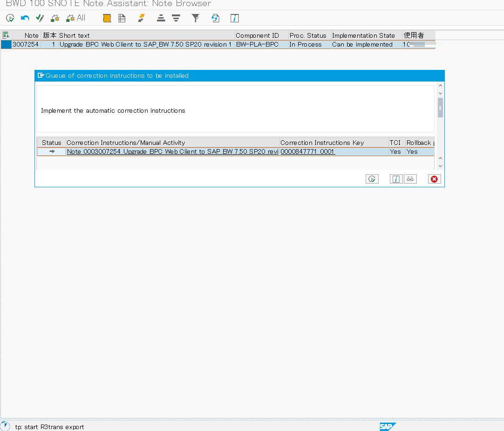Click the Correction Instructions Key column header

(x=334, y=143)
